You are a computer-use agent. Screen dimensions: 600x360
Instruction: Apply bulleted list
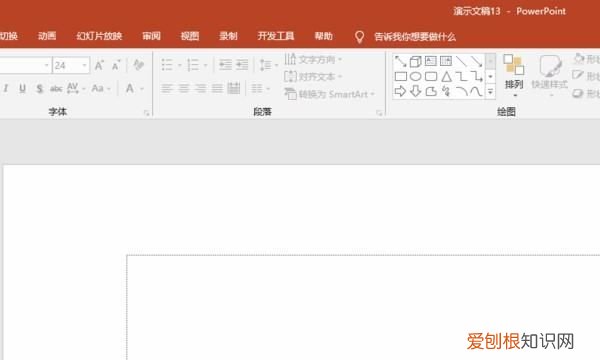click(167, 65)
